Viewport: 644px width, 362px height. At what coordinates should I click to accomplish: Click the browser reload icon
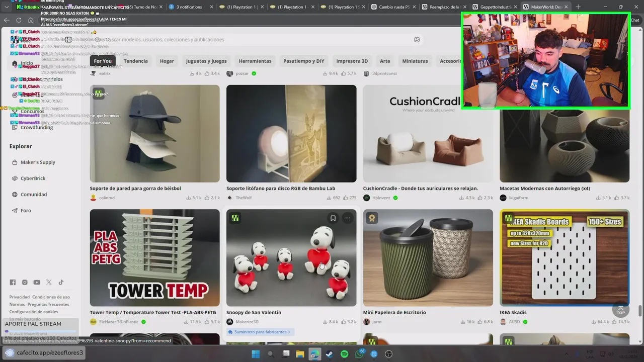pyautogui.click(x=19, y=20)
